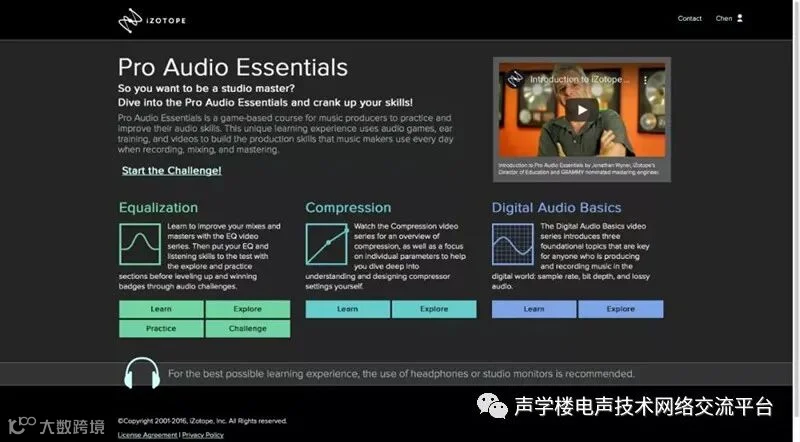View the Privacy Policy link

click(x=203, y=435)
